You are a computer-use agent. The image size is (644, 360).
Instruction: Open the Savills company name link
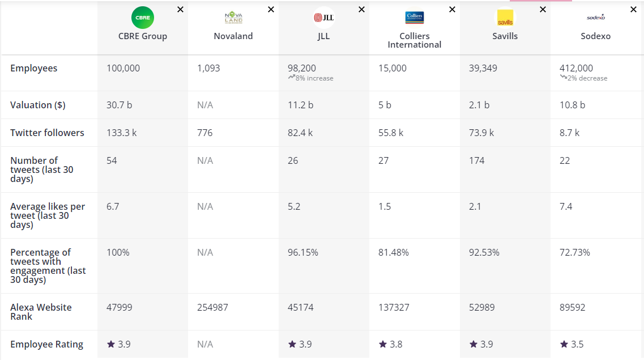tap(505, 36)
